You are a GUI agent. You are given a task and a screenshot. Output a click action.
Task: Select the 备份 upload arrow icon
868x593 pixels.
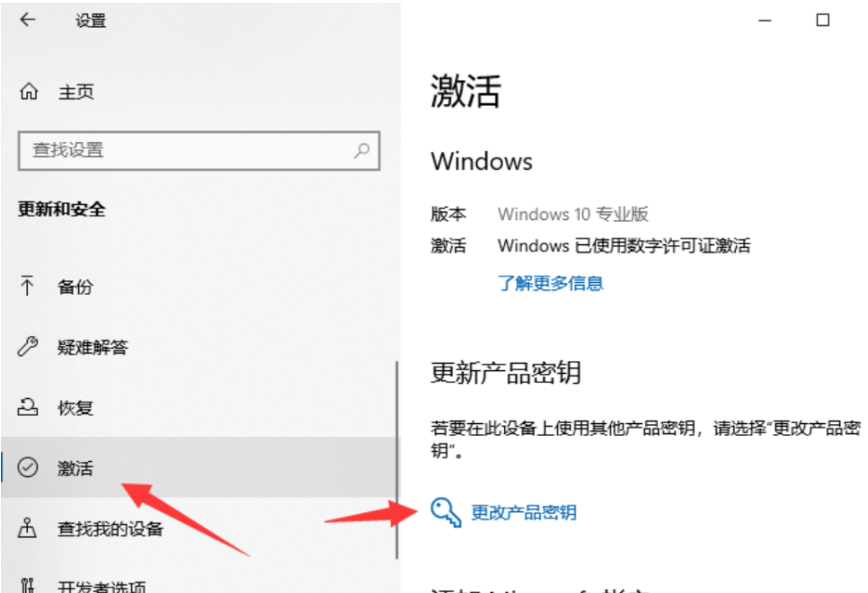pyautogui.click(x=27, y=286)
